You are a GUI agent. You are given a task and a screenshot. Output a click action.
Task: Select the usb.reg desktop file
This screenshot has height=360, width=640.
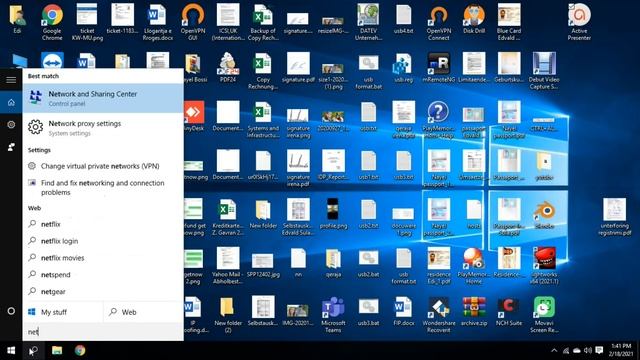(x=403, y=68)
